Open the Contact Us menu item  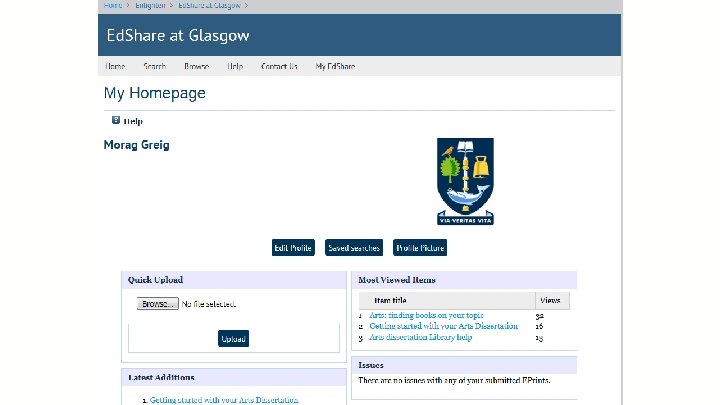point(279,66)
